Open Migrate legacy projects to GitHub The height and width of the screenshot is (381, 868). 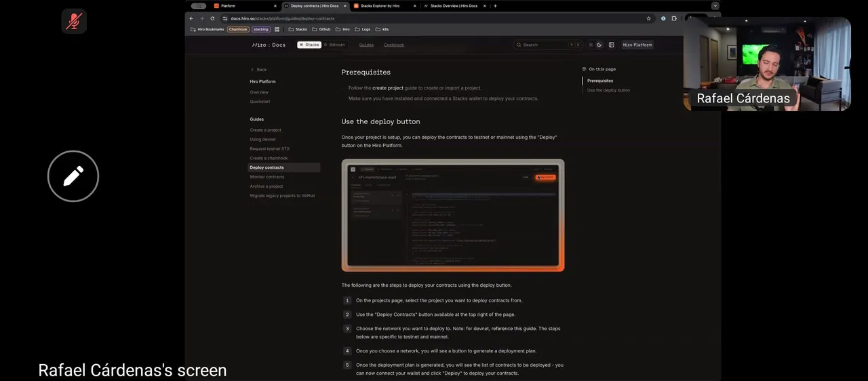click(x=282, y=196)
